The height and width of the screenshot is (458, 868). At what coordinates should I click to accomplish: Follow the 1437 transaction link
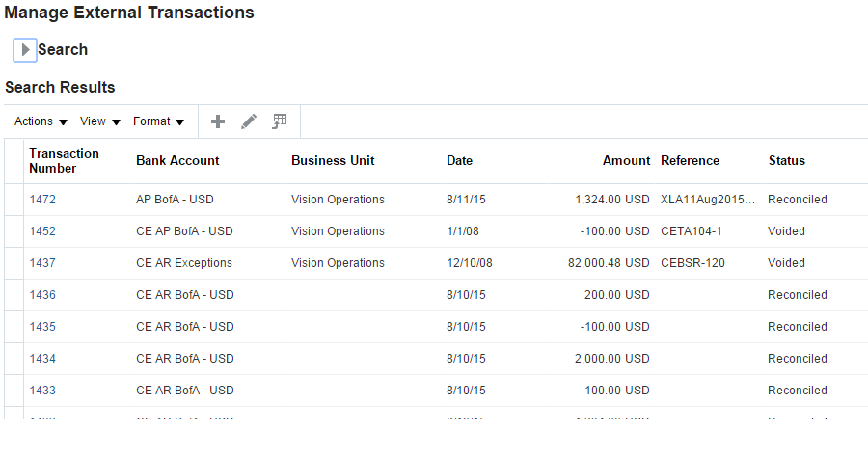[x=42, y=263]
